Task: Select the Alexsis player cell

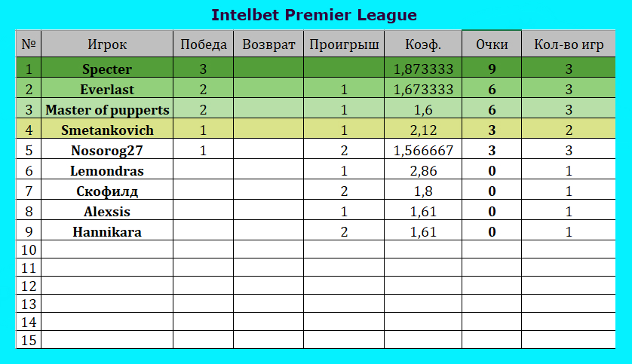Action: pos(107,210)
